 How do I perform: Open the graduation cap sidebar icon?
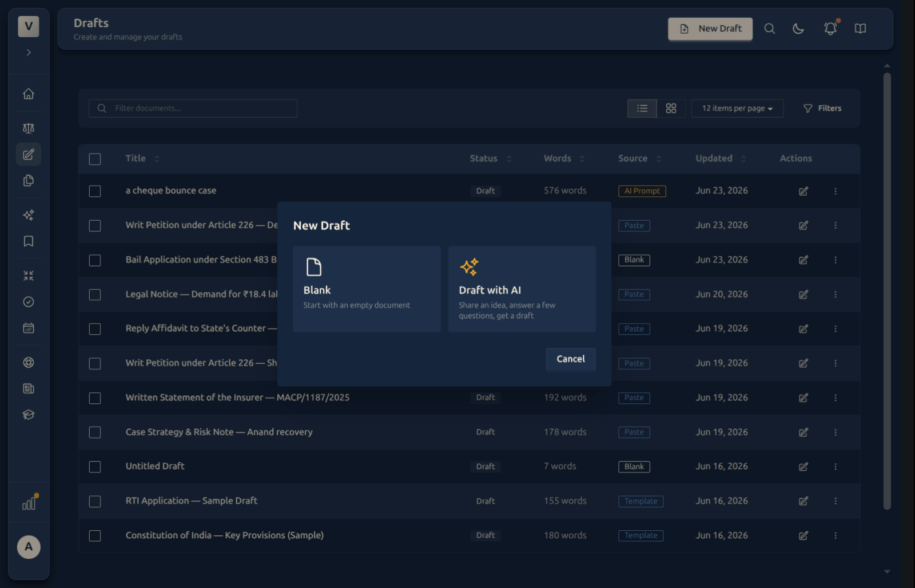pyautogui.click(x=29, y=415)
